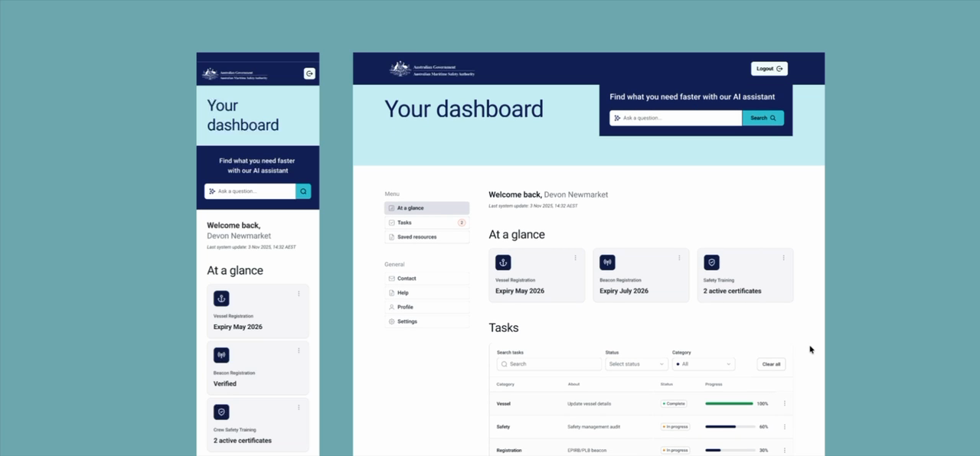
Task: Click beacon icon on mobile Beacon Registration card
Action: [x=221, y=355]
